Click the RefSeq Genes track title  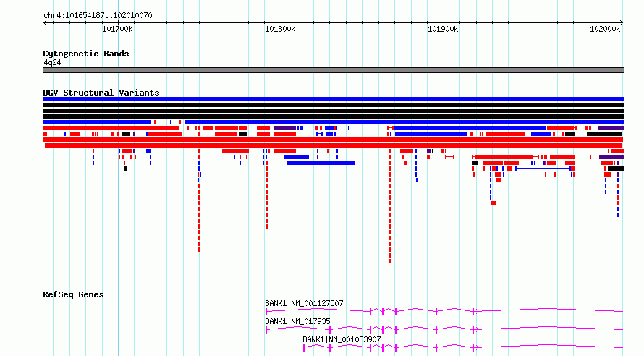[x=73, y=294]
